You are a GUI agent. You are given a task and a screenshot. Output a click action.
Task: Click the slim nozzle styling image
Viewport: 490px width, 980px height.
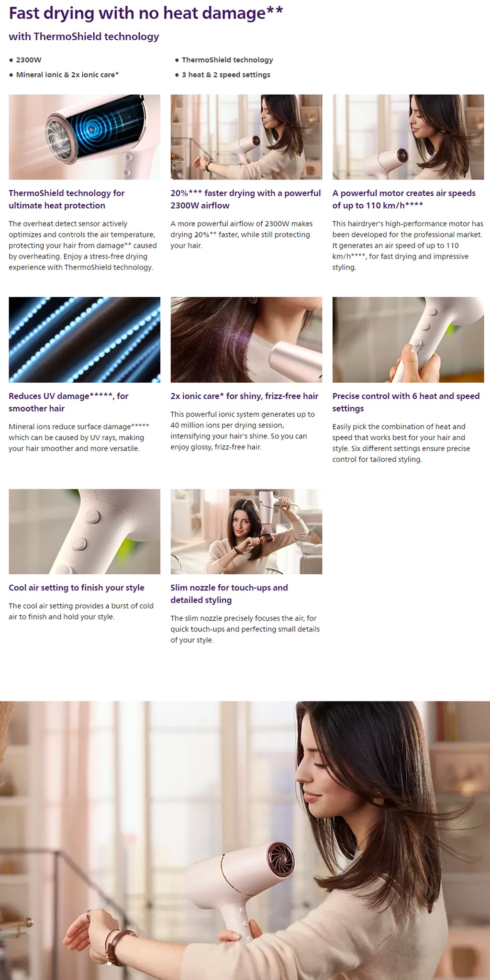[246, 531]
